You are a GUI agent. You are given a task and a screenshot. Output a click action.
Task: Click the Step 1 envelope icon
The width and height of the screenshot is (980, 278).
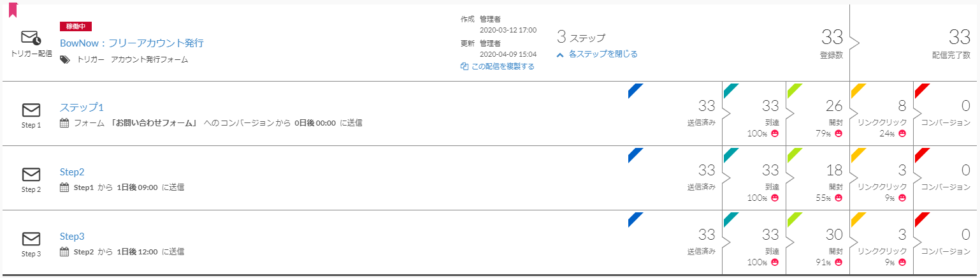(x=31, y=110)
